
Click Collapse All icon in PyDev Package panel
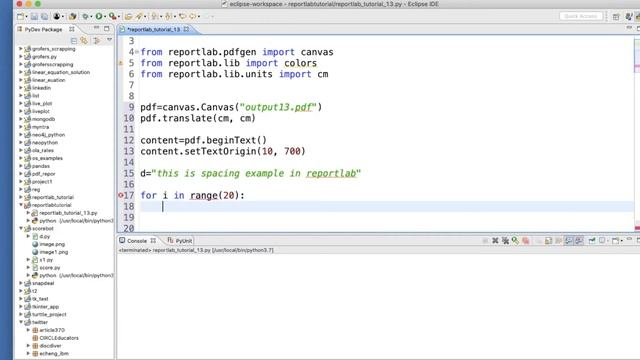[x=74, y=40]
